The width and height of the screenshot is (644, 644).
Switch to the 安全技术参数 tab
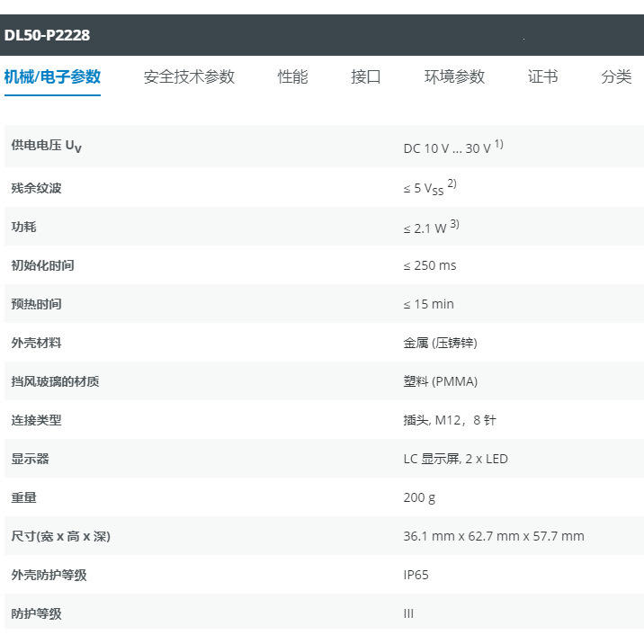click(189, 76)
